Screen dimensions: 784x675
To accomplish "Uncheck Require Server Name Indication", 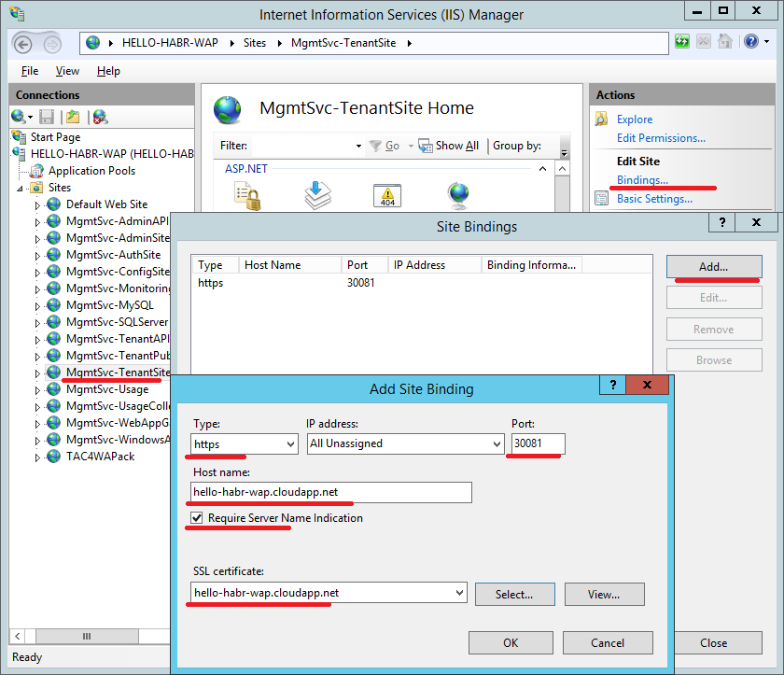I will (195, 518).
